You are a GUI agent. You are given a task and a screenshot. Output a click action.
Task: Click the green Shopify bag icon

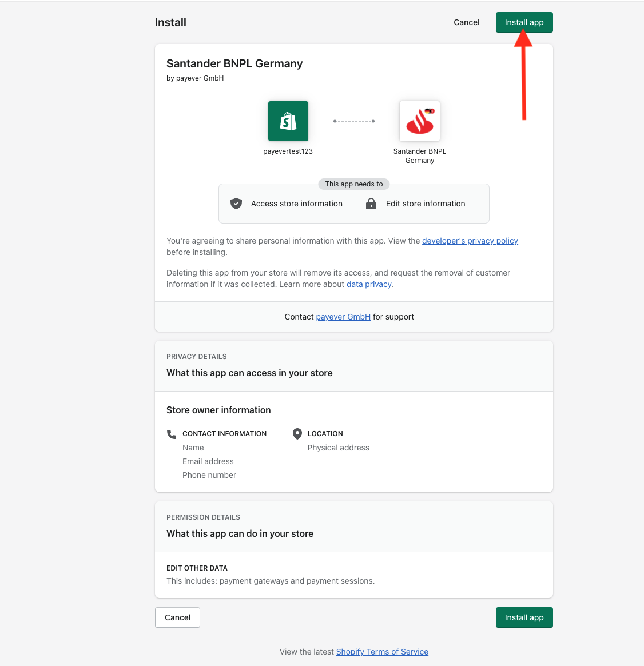pyautogui.click(x=288, y=121)
